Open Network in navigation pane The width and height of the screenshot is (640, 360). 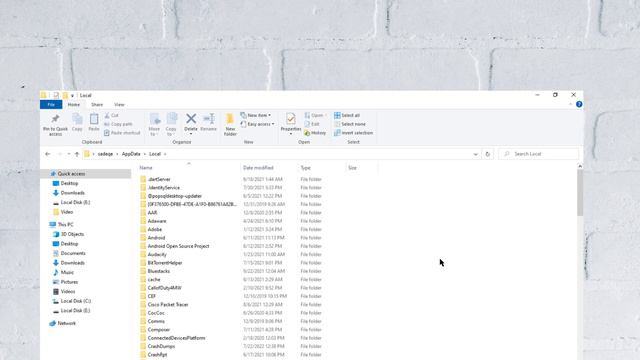62,323
